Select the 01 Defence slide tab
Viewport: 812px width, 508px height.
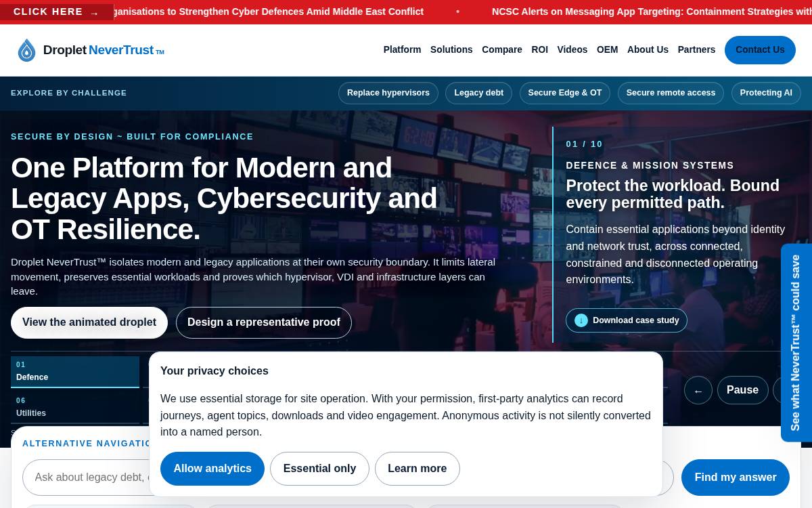click(x=75, y=372)
